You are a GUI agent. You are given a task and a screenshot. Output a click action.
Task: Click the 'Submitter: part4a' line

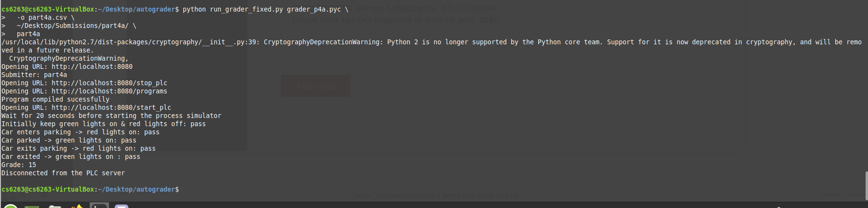point(34,75)
